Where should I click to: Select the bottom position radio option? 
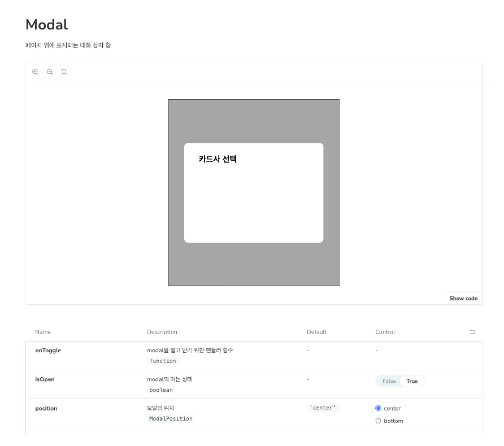pos(379,421)
